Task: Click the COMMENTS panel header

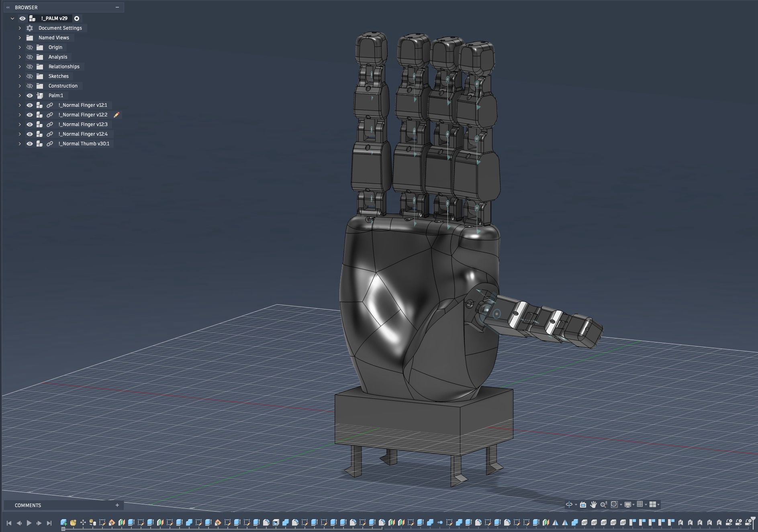Action: 64,505
